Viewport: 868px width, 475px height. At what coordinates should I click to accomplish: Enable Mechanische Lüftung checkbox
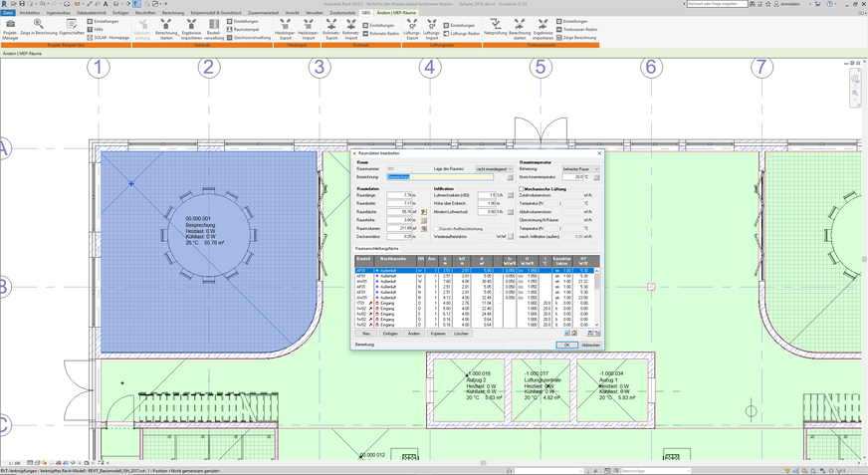point(523,189)
